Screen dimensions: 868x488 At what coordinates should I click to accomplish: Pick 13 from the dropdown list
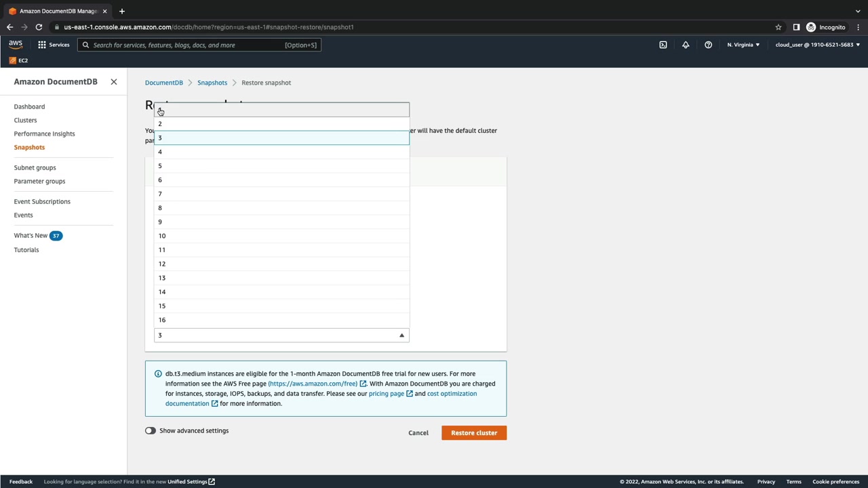(x=281, y=278)
